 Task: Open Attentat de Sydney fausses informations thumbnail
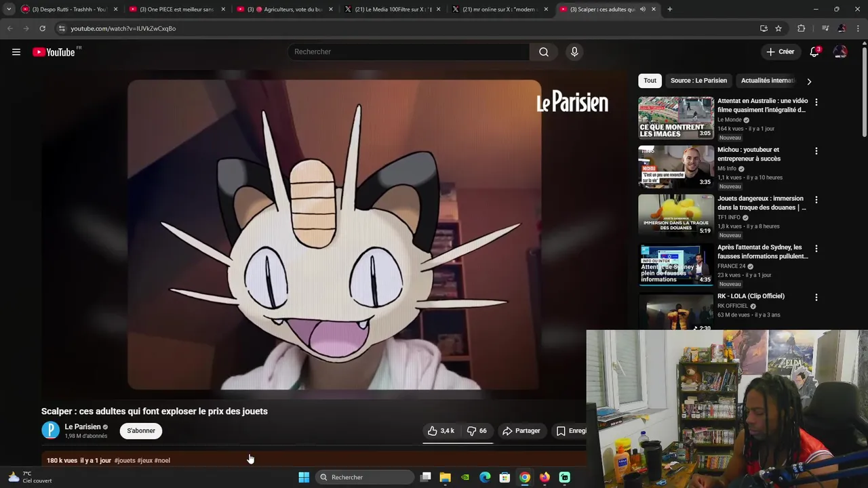click(676, 264)
